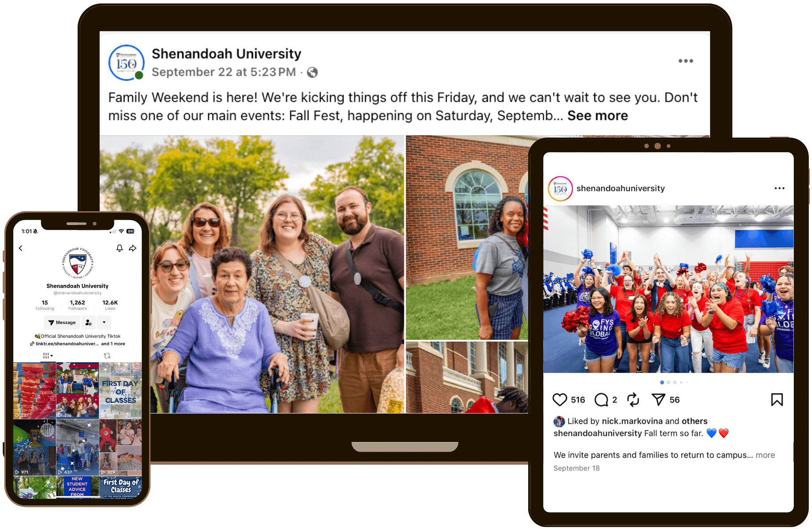Tap the TikTok follow person icon button
Viewport: 812px width, 529px height.
tap(88, 323)
